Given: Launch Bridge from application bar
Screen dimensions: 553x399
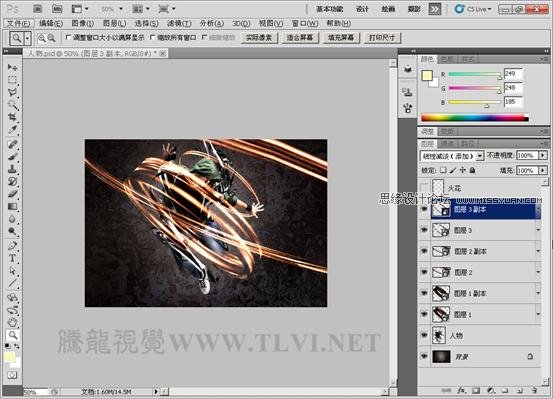Looking at the screenshot, I should click(x=37, y=9).
